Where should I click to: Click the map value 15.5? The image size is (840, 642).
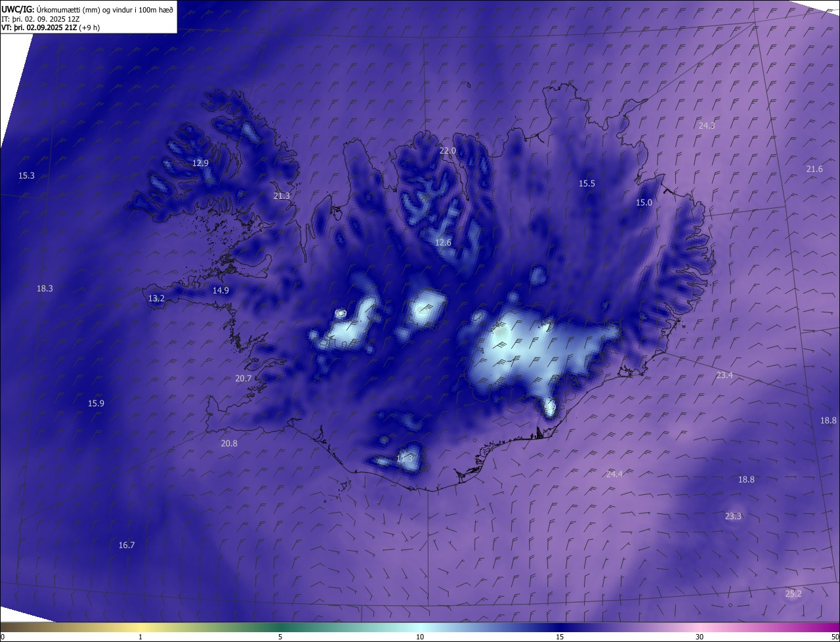click(x=587, y=183)
